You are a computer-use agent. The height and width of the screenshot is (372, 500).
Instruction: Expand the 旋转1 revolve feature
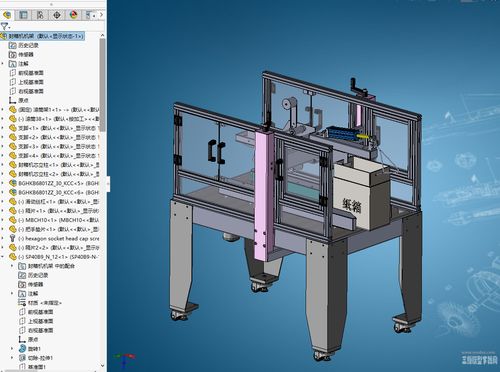(12, 348)
